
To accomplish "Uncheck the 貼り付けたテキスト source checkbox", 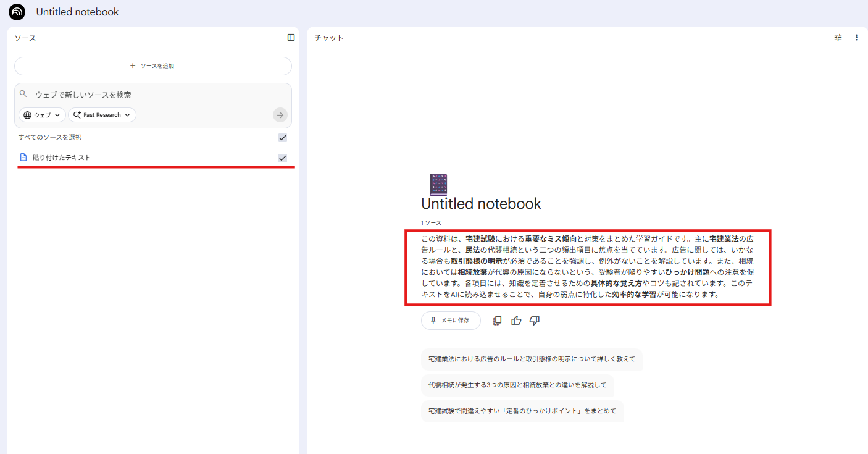I will click(x=283, y=158).
